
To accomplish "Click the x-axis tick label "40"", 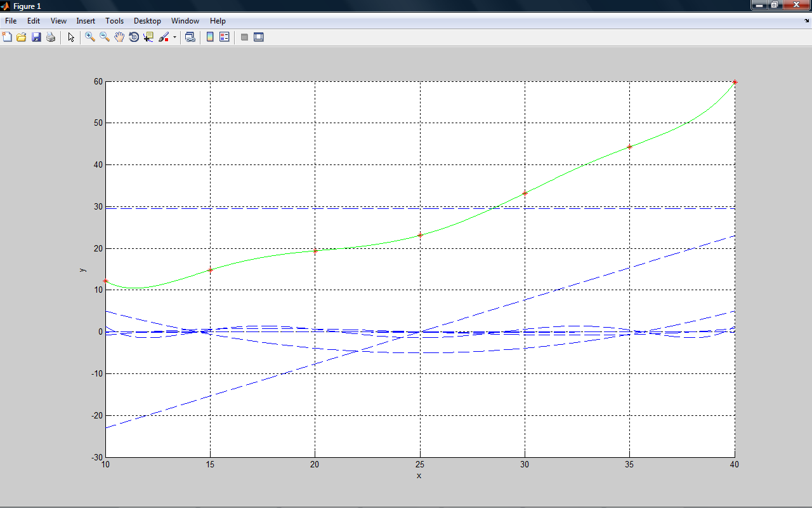I will pos(735,464).
